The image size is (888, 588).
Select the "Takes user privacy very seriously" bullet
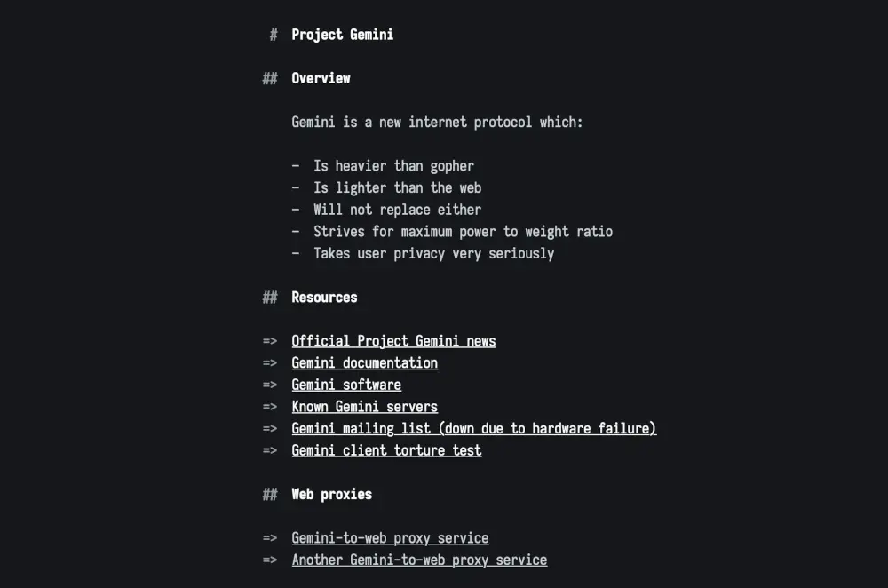(x=433, y=253)
